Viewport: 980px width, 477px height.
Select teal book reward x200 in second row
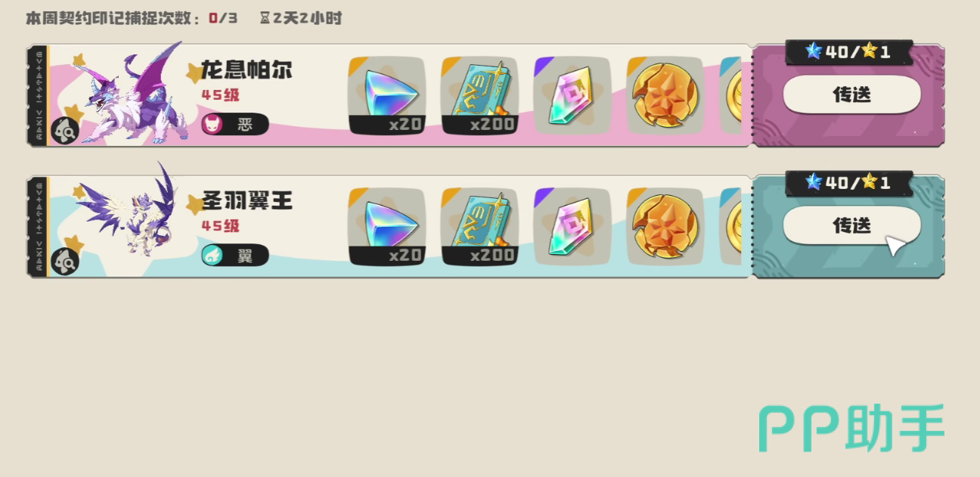point(479,227)
